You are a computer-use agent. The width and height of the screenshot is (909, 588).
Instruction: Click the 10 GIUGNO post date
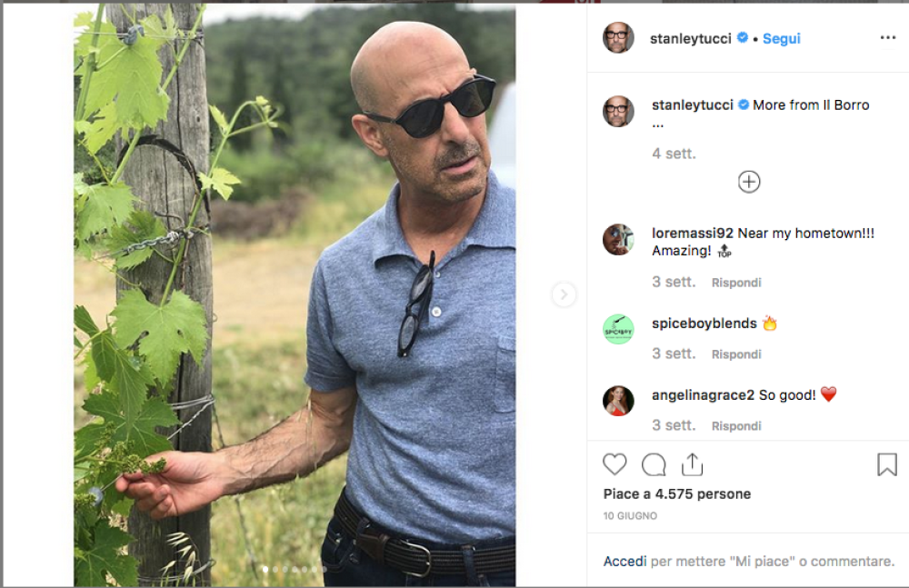[630, 516]
